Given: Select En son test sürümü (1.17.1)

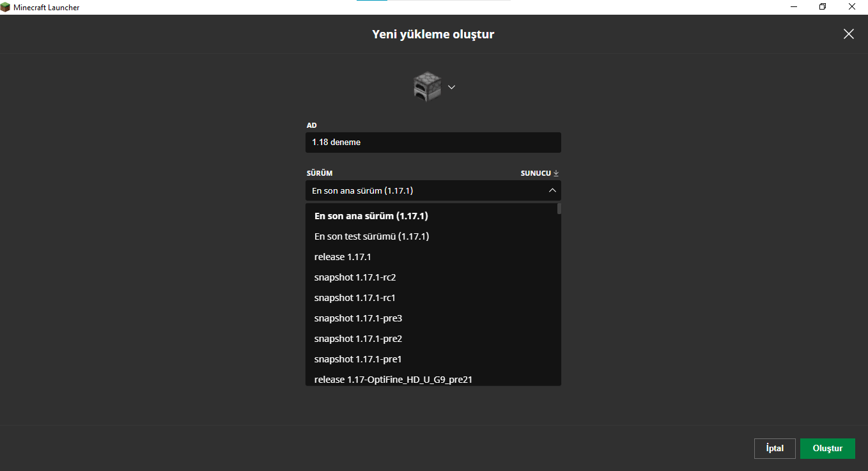Looking at the screenshot, I should click(x=433, y=236).
